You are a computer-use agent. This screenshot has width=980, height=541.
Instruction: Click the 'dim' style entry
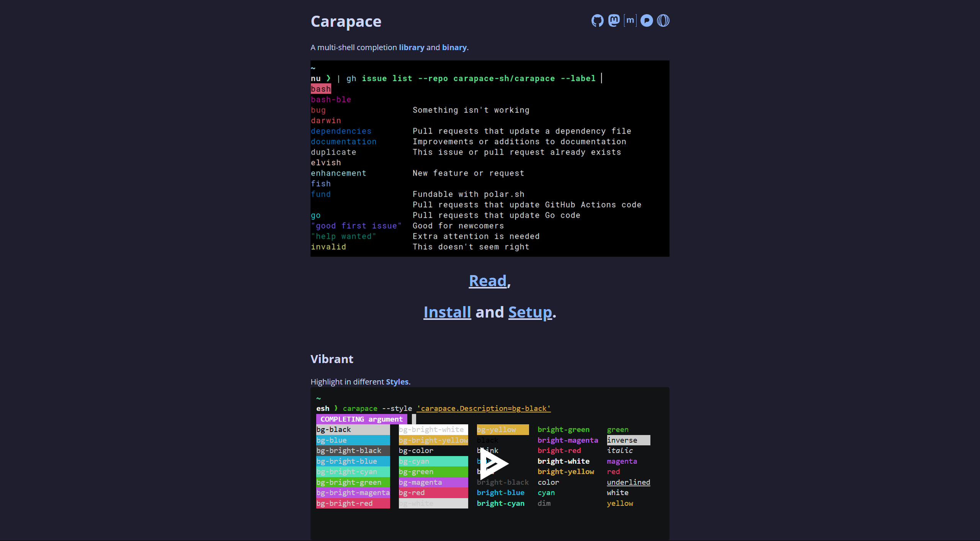(x=544, y=504)
